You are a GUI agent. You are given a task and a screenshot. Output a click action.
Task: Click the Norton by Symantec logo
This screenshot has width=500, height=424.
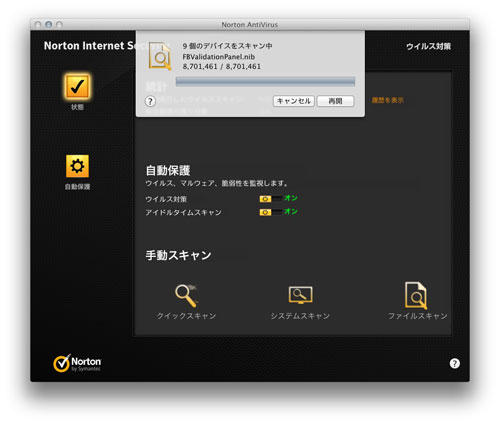(77, 363)
